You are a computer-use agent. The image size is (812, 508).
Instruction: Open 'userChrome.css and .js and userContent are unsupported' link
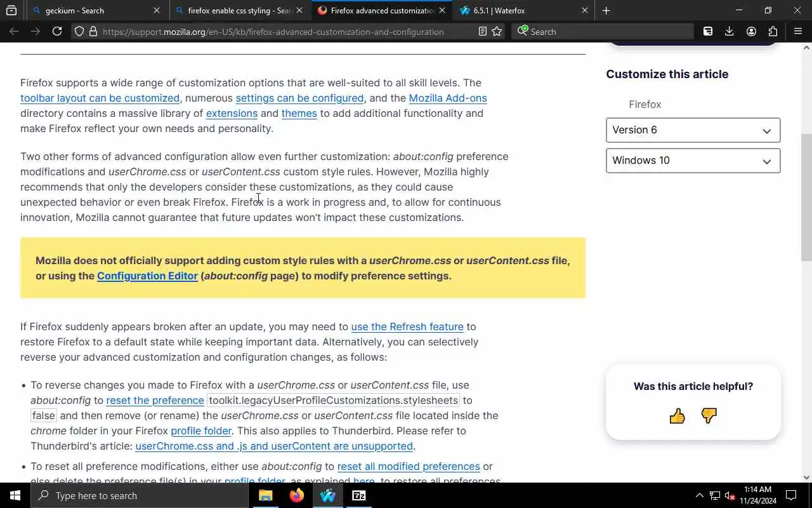click(x=274, y=446)
